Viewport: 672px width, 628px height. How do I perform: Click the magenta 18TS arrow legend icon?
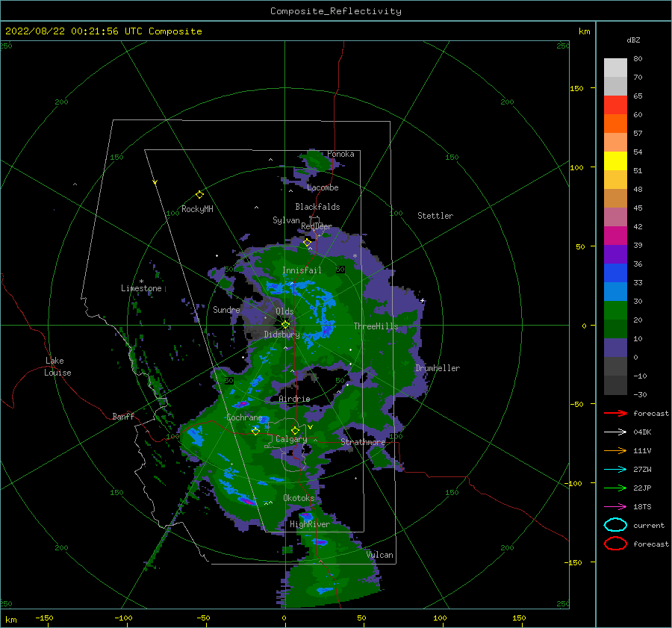click(x=615, y=507)
